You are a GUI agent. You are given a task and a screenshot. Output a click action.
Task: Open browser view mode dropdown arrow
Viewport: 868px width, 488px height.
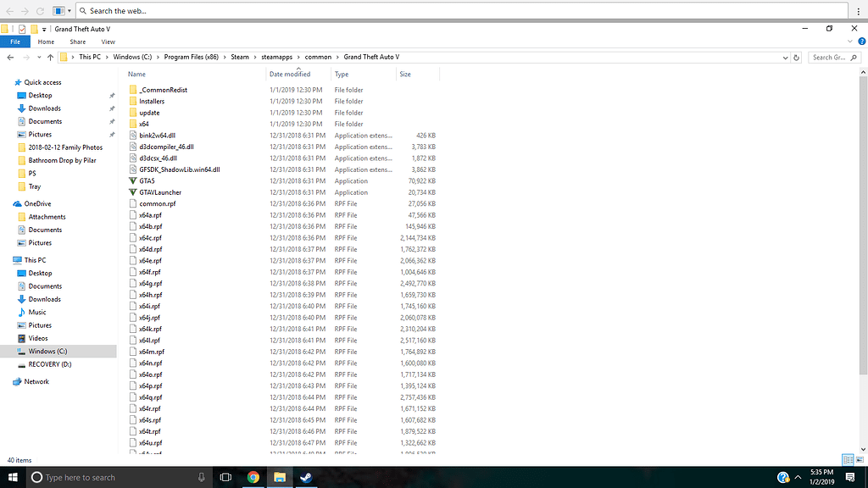click(70, 10)
